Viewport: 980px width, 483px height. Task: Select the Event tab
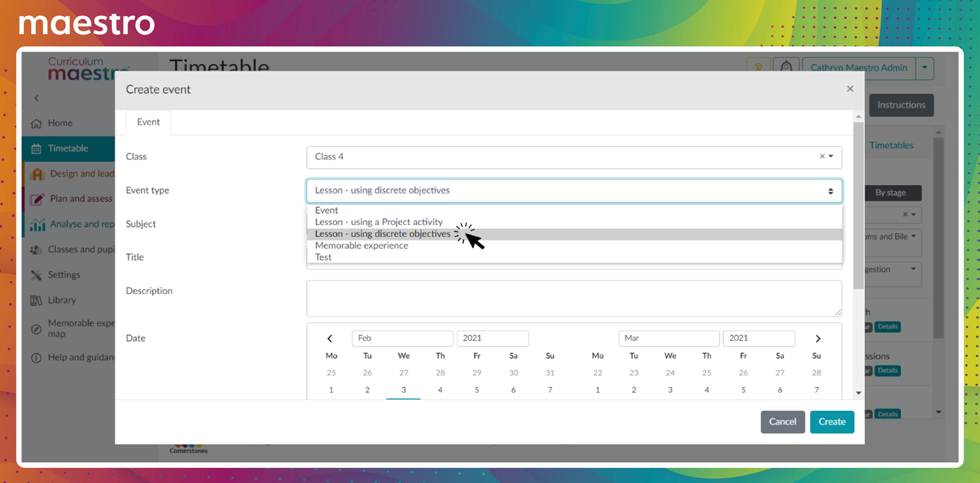(148, 122)
